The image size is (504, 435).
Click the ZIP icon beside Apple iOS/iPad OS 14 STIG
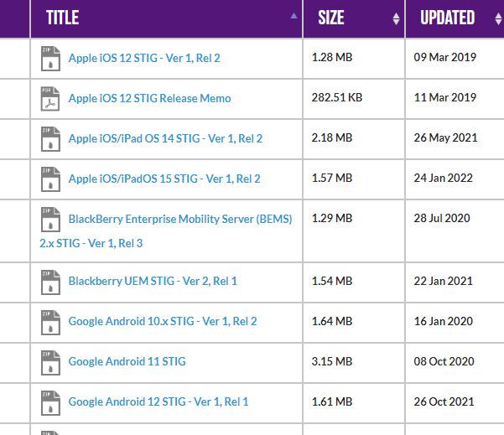[50, 139]
